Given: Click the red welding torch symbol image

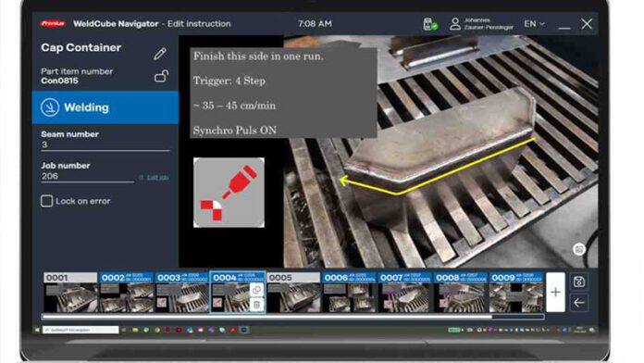Looking at the screenshot, I should tap(229, 193).
